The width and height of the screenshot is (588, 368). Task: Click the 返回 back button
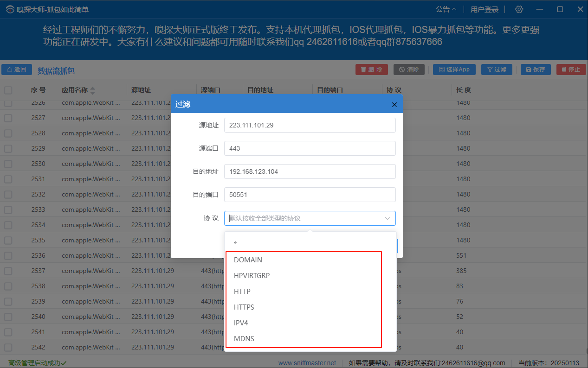pos(17,70)
